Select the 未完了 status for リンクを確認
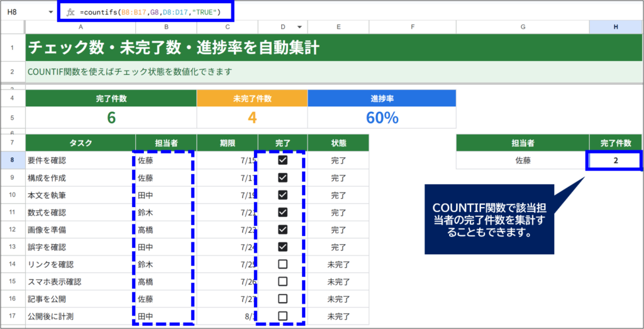 point(338,264)
